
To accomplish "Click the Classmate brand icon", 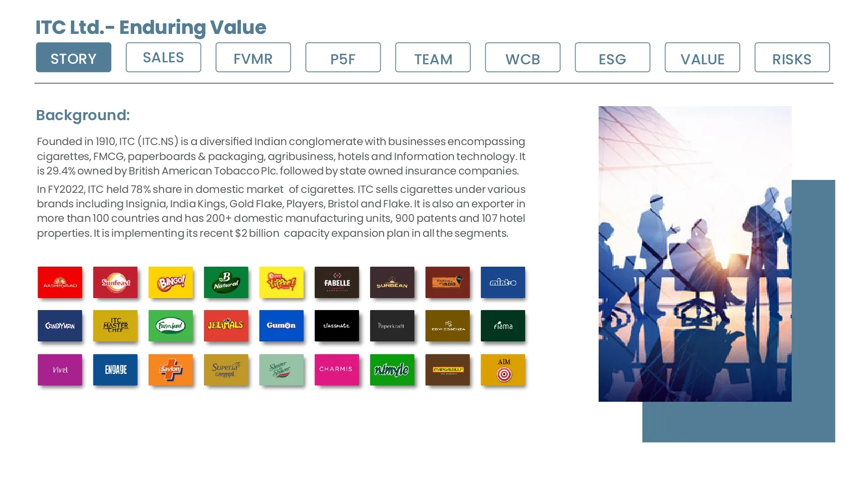I will click(x=337, y=326).
